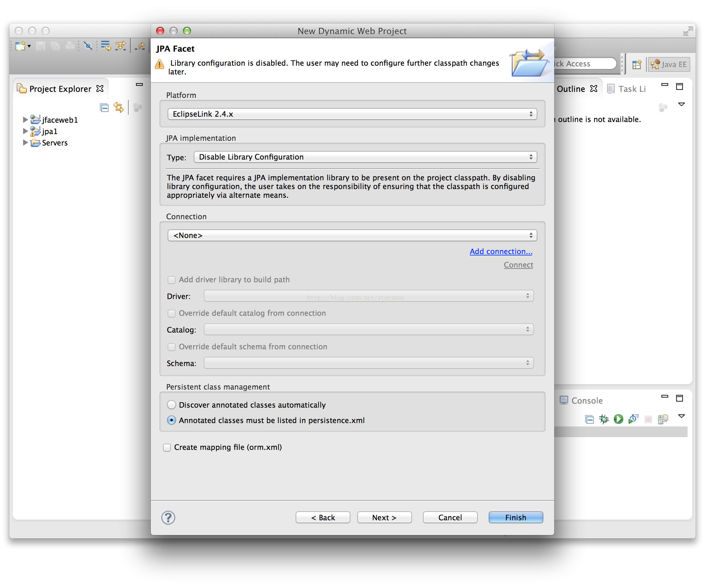Open the Catalog dropdown

[369, 330]
